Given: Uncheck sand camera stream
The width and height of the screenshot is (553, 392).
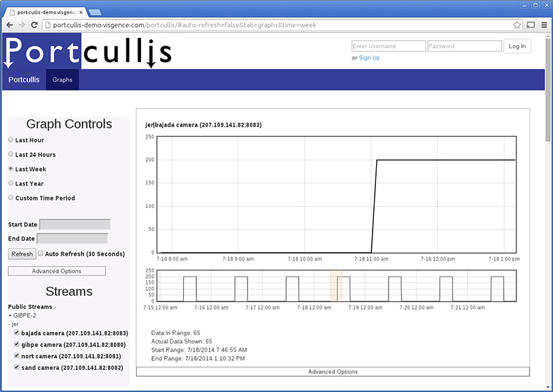Looking at the screenshot, I should (16, 367).
